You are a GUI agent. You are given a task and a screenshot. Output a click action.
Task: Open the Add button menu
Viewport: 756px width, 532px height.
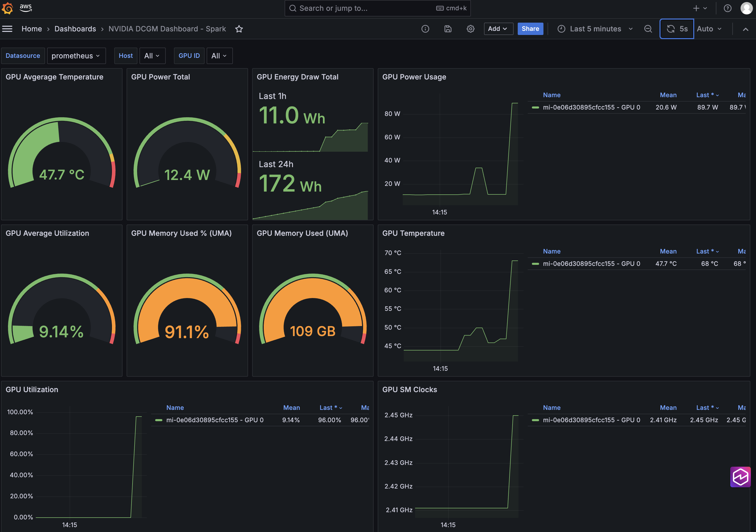498,29
